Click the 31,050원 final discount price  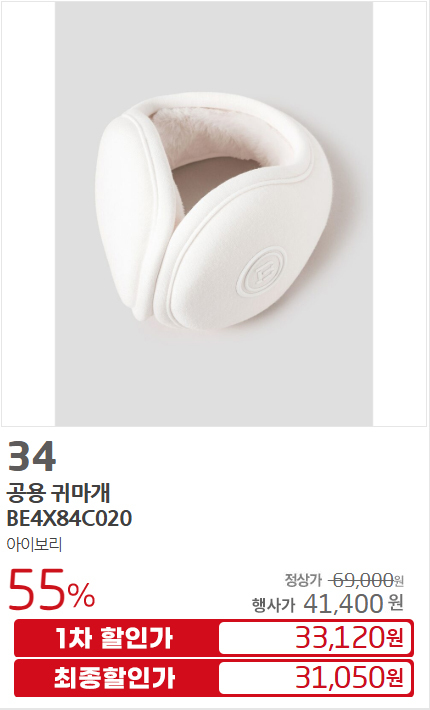(349, 678)
